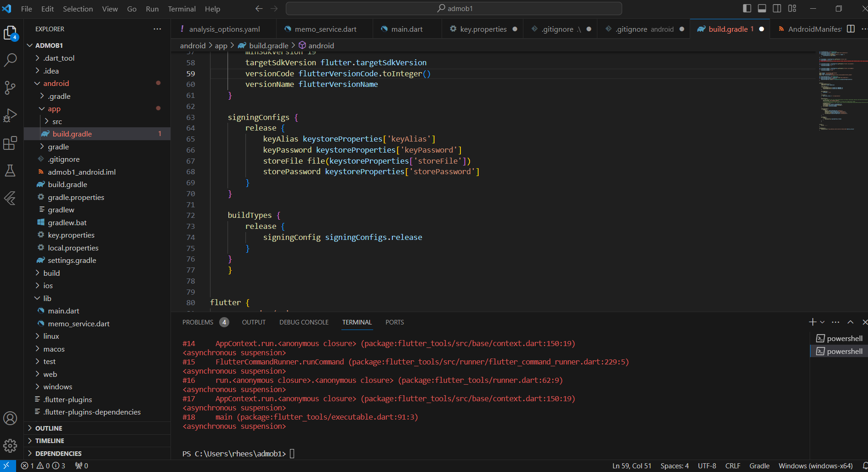This screenshot has width=868, height=472.
Task: Switch to key.properties editor tab
Action: point(483,29)
